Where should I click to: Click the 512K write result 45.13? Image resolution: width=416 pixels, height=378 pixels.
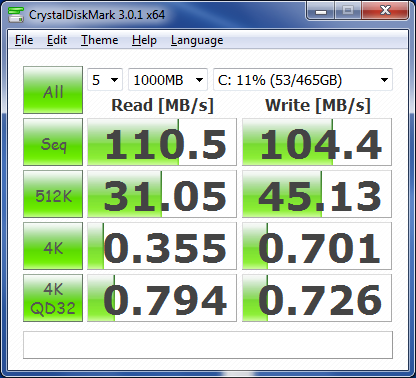point(317,194)
